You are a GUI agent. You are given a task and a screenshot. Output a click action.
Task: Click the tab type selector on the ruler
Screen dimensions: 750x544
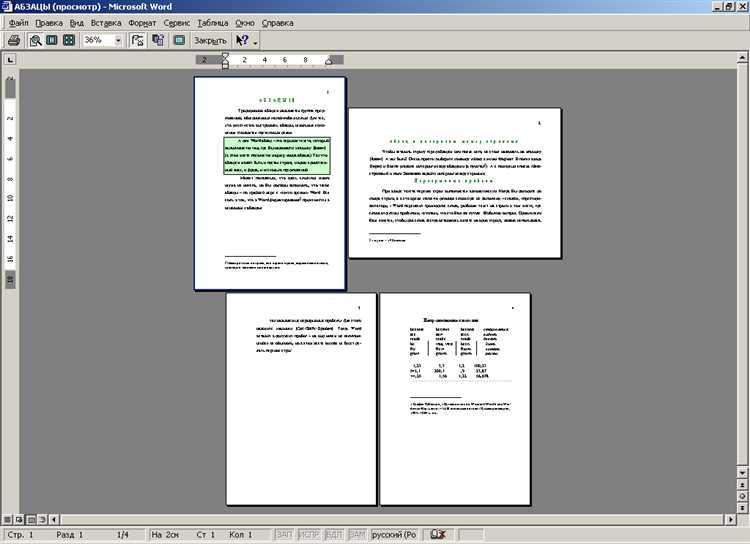10,60
